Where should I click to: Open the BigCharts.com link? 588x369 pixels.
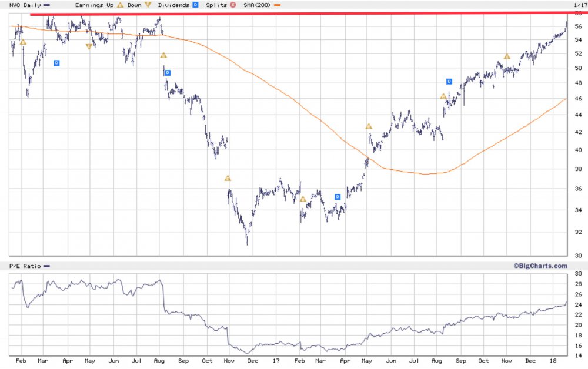point(540,266)
